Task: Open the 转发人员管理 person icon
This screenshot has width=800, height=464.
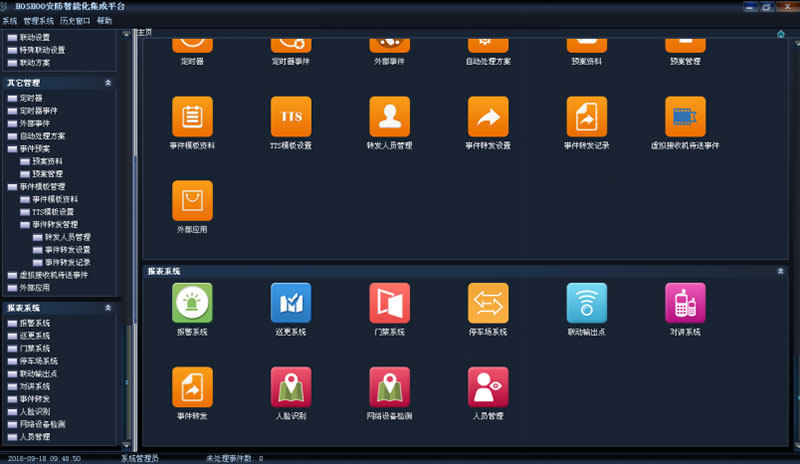Action: point(389,117)
